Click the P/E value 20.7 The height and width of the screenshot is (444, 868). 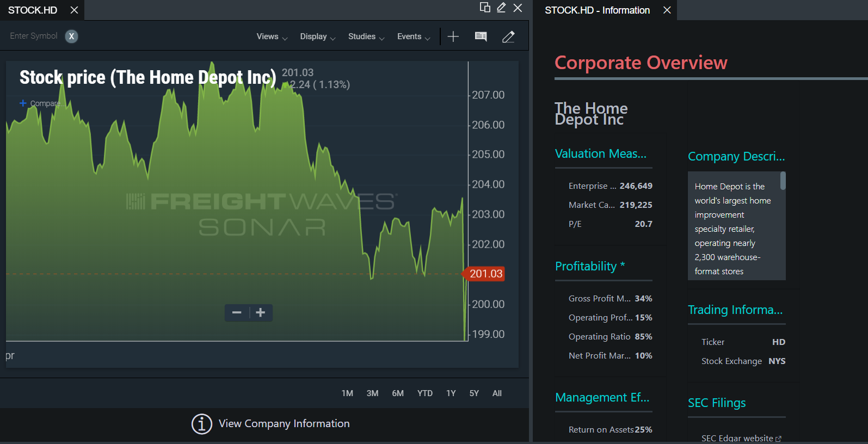click(643, 224)
